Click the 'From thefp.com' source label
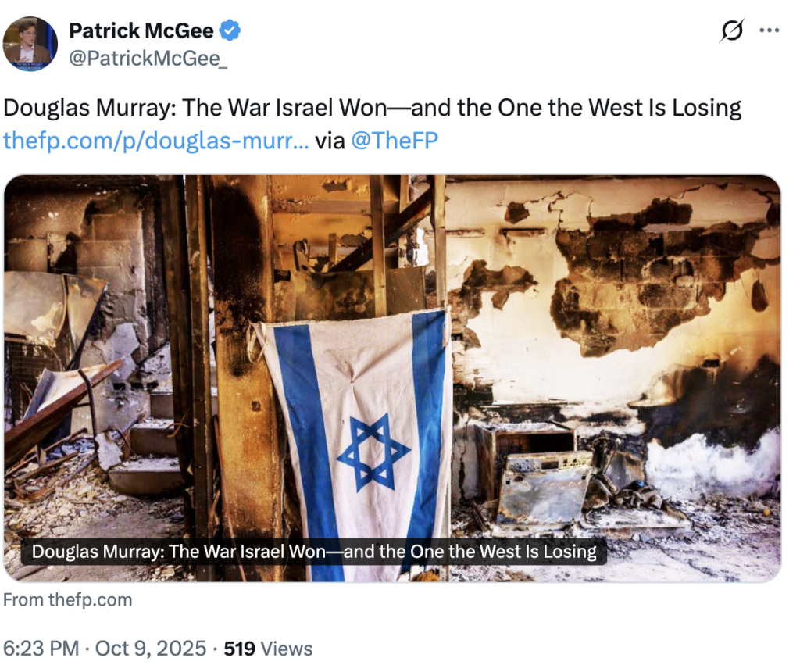The image size is (800, 672). [x=68, y=599]
